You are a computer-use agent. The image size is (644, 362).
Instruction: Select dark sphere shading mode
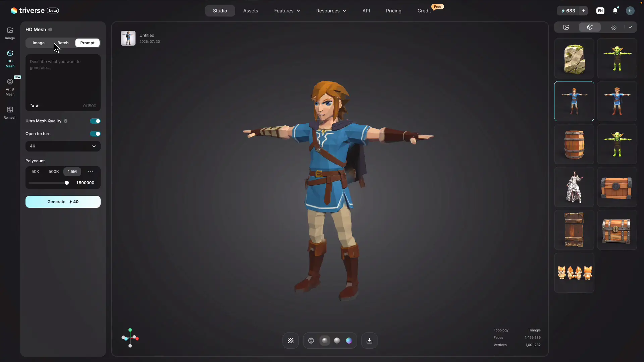325,341
